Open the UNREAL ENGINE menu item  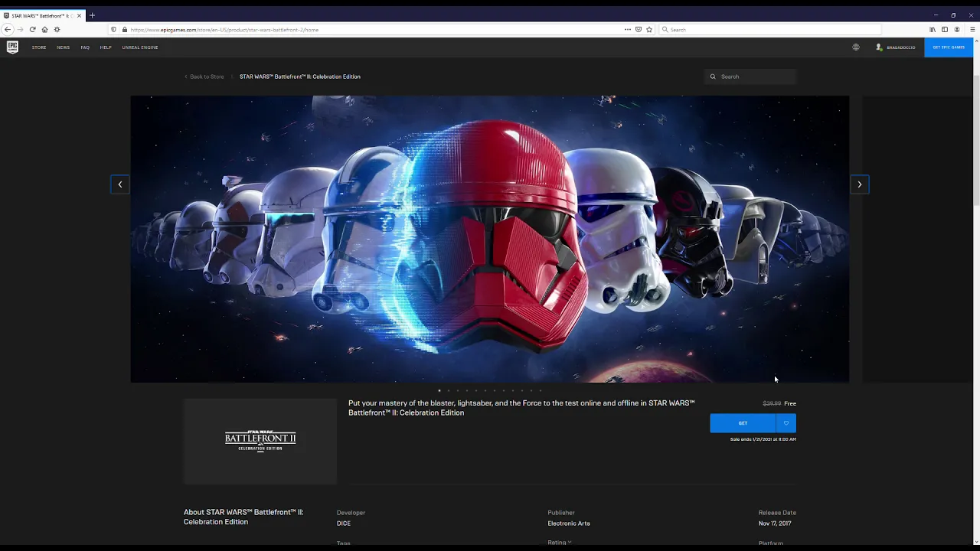140,47
